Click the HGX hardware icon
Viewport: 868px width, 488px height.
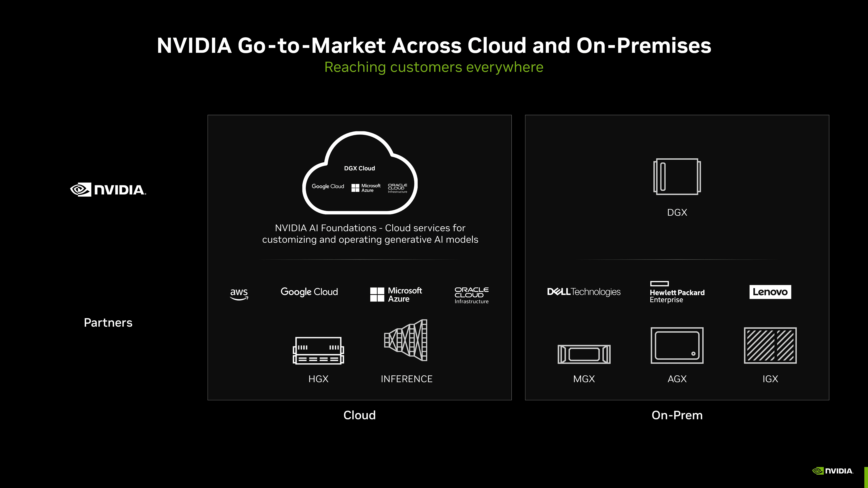[318, 350]
